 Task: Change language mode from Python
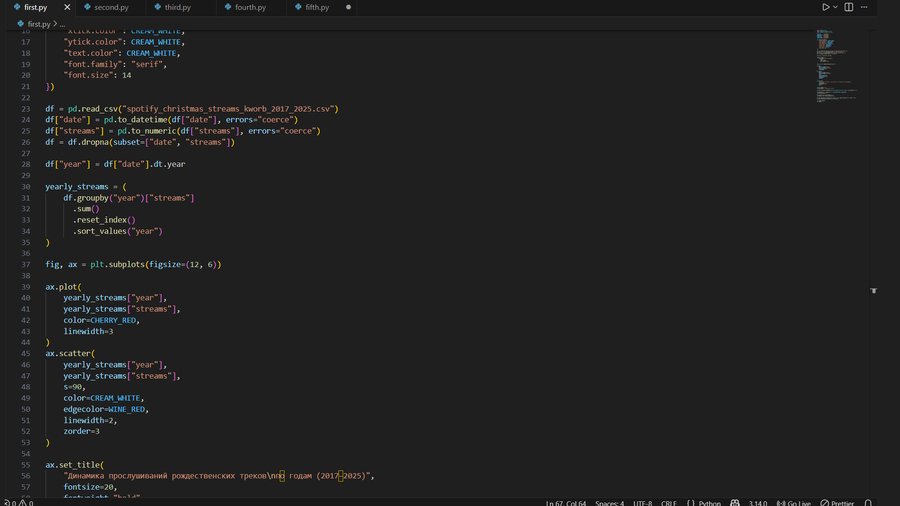coord(709,503)
